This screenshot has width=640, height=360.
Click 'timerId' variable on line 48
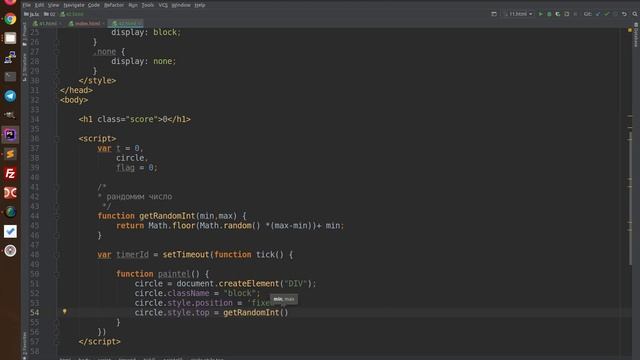132,255
